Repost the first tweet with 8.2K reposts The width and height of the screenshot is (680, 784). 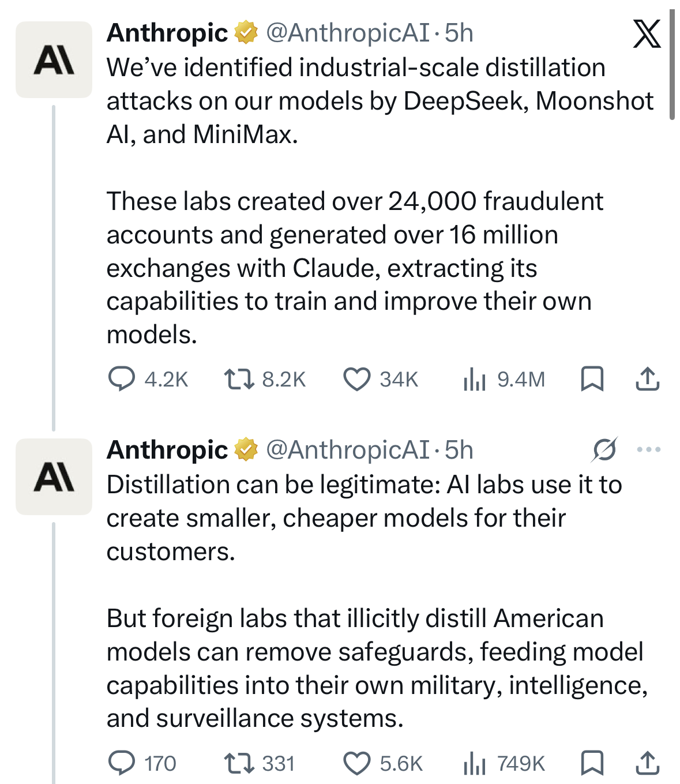(x=239, y=380)
